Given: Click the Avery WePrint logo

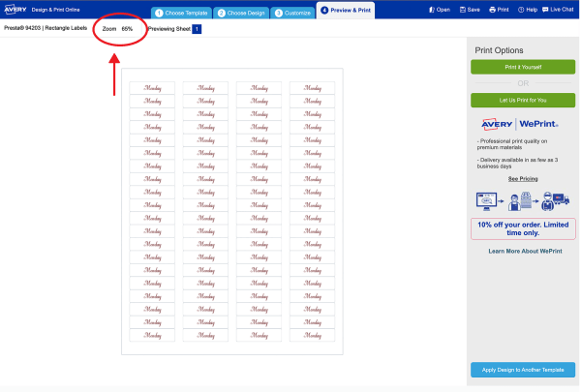Looking at the screenshot, I should tap(523, 123).
